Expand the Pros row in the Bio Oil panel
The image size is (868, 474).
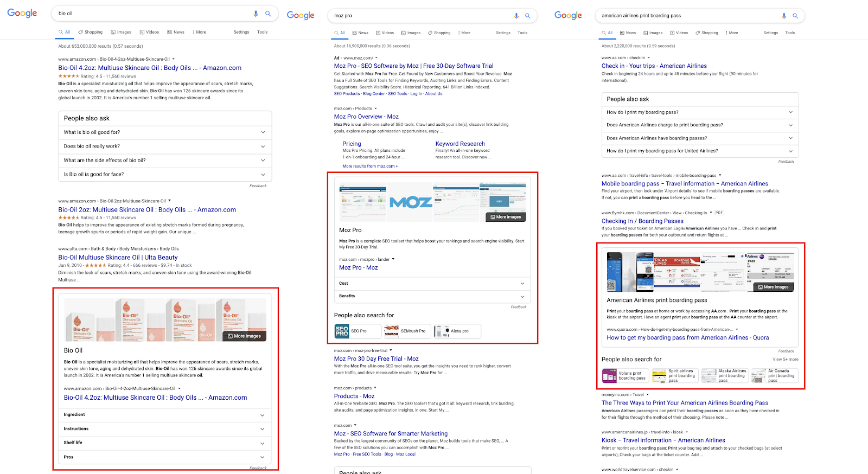pos(165,457)
